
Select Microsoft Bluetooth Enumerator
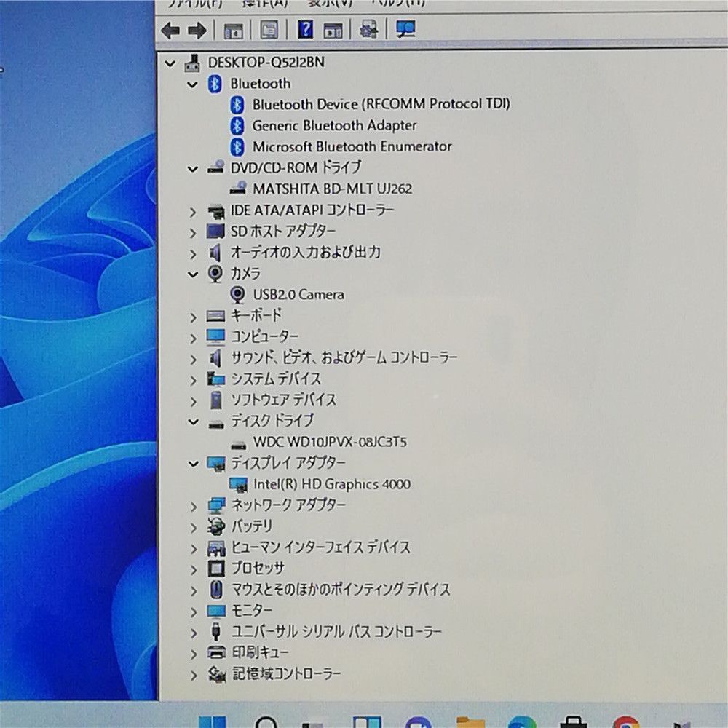352,147
